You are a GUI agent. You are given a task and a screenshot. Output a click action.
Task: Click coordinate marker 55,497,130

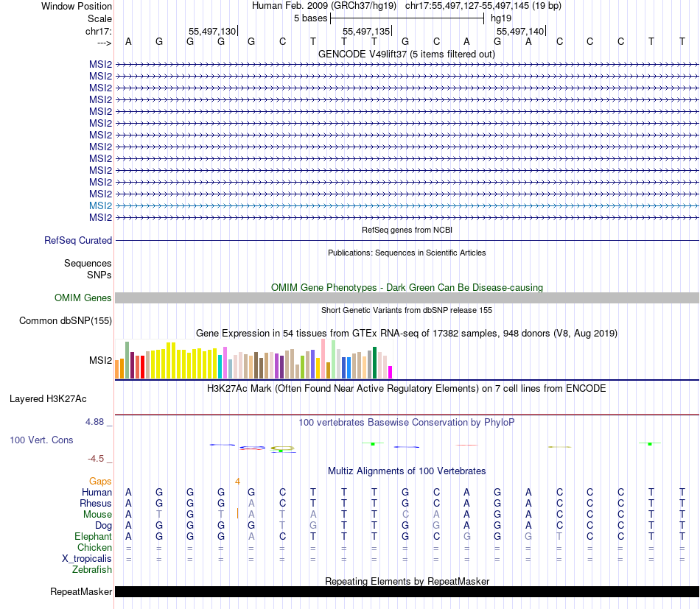212,31
